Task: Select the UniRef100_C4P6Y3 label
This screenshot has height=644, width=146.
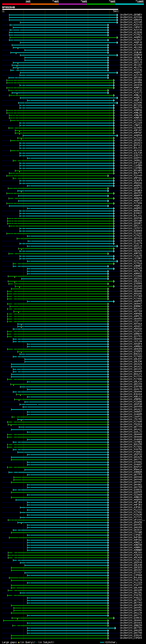Action: (x=131, y=27)
